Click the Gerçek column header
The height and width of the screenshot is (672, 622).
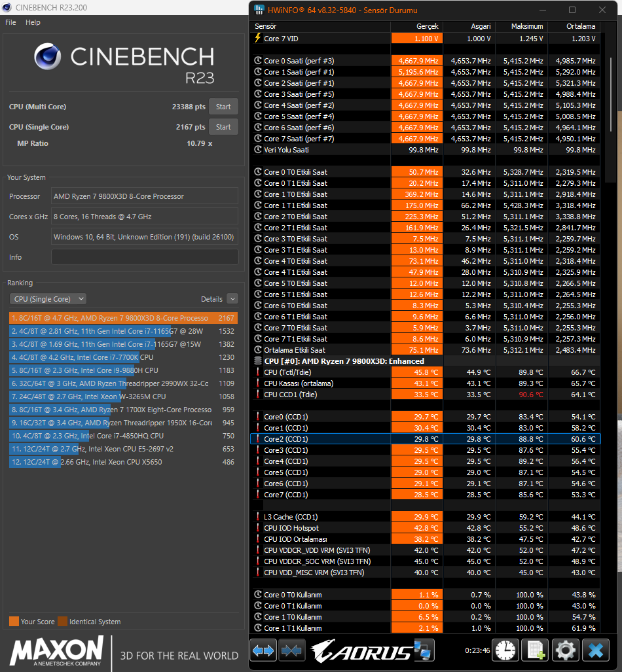417,26
